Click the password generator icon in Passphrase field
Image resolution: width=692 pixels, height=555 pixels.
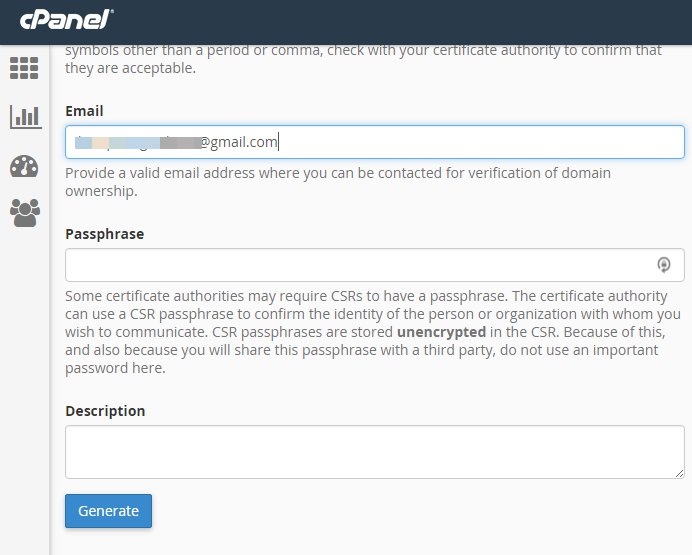[663, 265]
